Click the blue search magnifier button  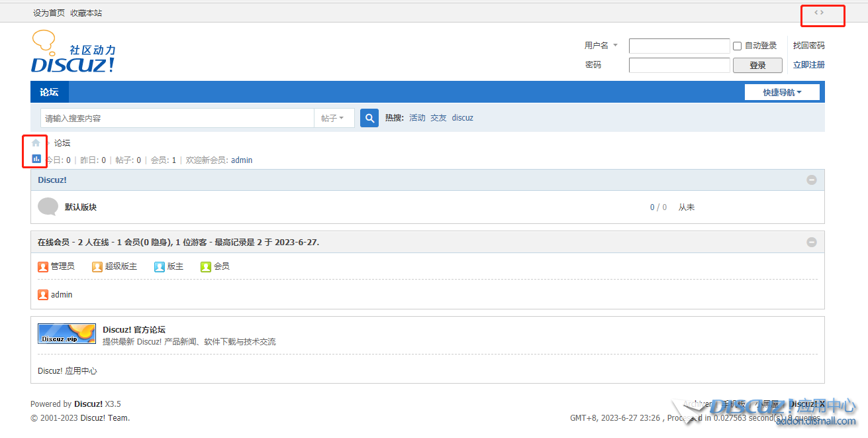369,118
